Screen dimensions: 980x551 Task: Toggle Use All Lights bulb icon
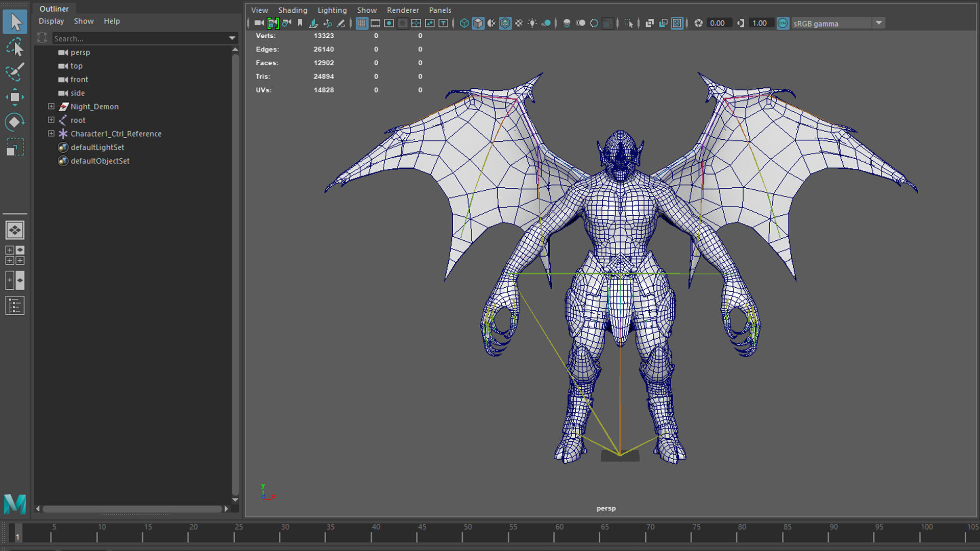pos(532,23)
